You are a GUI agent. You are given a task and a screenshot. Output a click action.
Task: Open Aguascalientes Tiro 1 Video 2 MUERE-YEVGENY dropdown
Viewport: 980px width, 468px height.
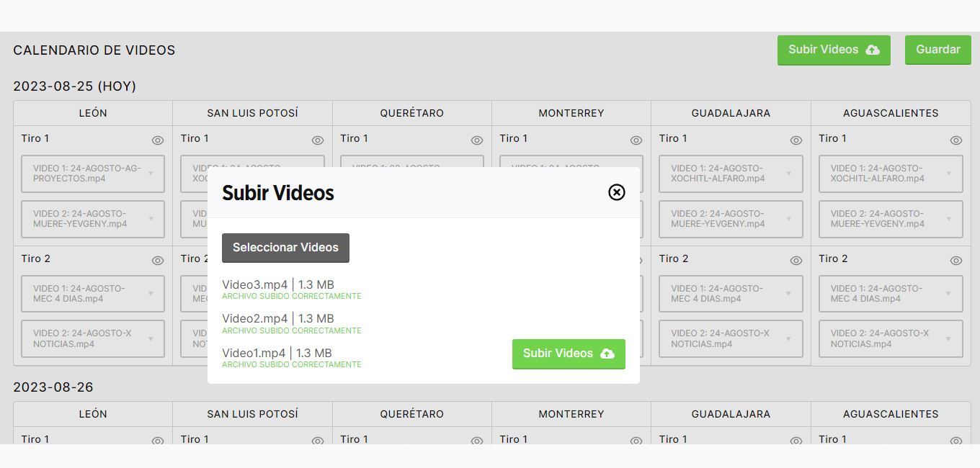tap(891, 219)
